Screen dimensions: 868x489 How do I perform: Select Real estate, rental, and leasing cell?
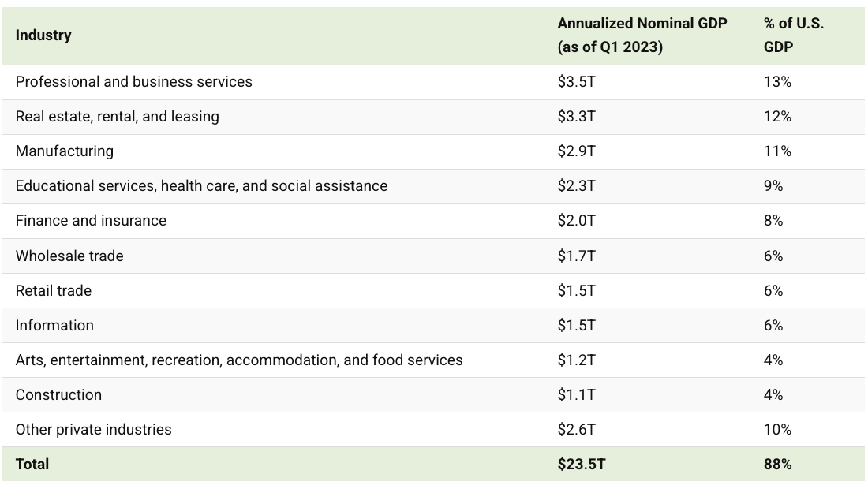point(118,117)
